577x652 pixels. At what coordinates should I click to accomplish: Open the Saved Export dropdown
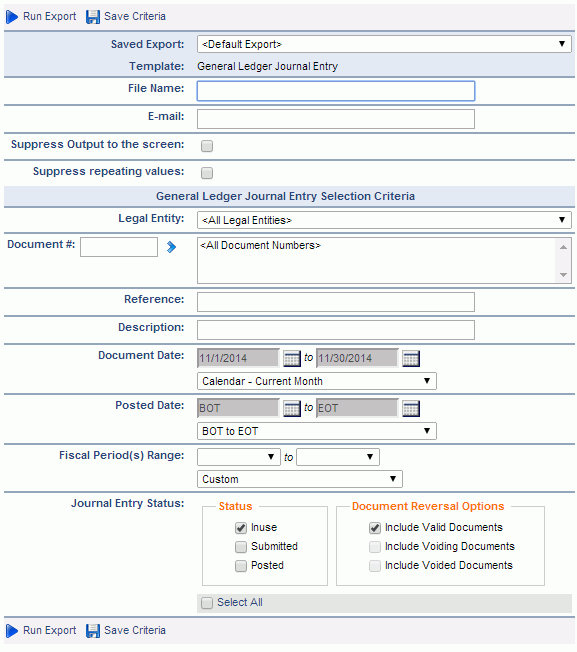[384, 44]
